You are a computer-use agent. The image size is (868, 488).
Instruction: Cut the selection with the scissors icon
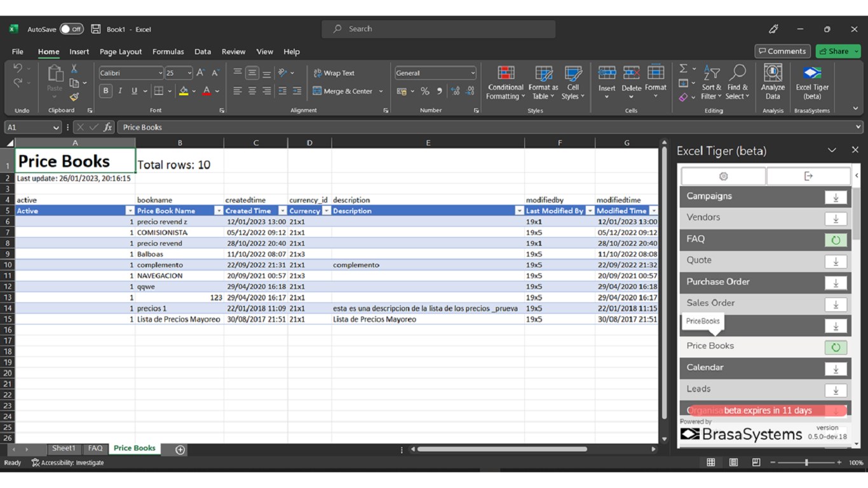click(74, 69)
